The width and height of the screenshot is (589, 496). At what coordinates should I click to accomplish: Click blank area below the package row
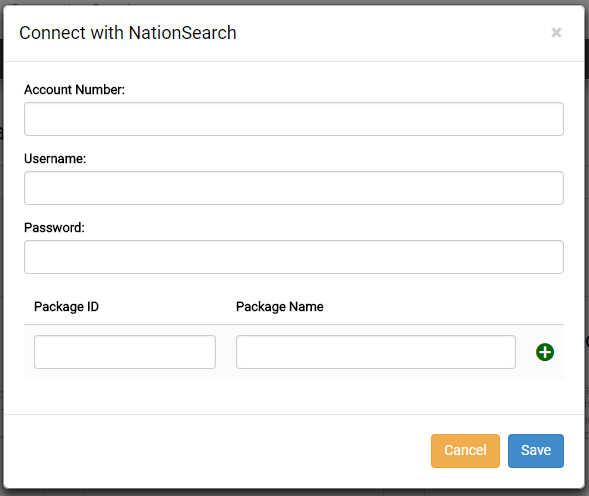[x=294, y=396]
